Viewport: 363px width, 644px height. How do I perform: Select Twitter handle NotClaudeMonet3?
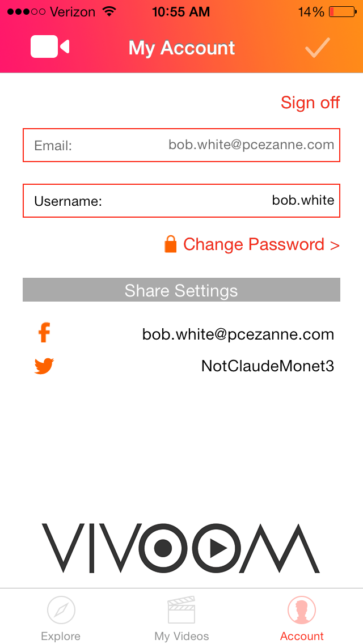tap(268, 366)
